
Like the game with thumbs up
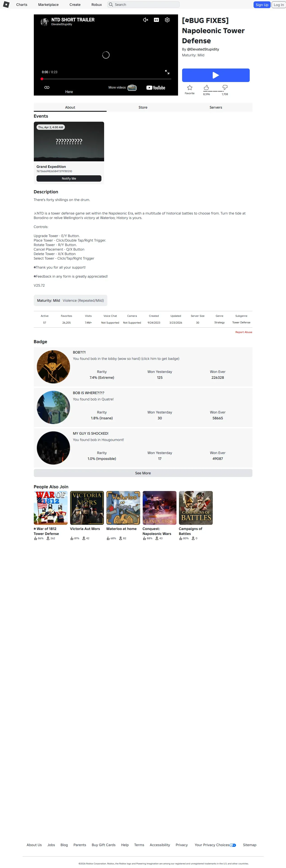point(206,88)
